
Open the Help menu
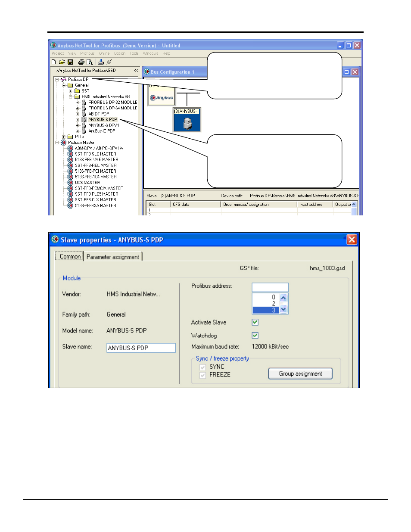point(166,53)
